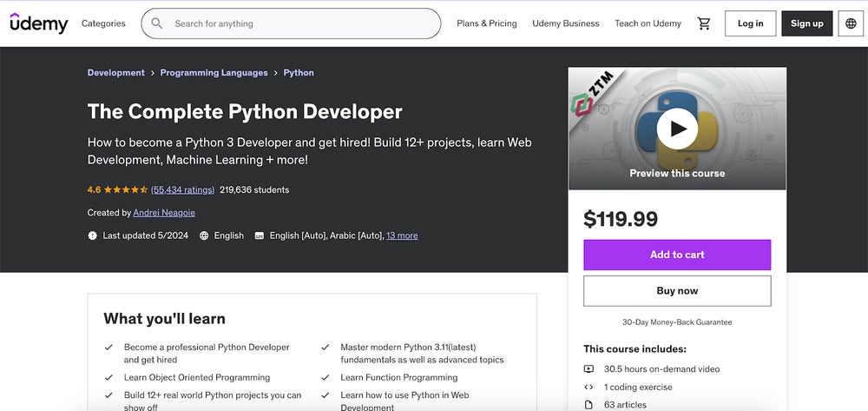Click the star rating icons
Screen dimensions: 868x411
[126, 189]
